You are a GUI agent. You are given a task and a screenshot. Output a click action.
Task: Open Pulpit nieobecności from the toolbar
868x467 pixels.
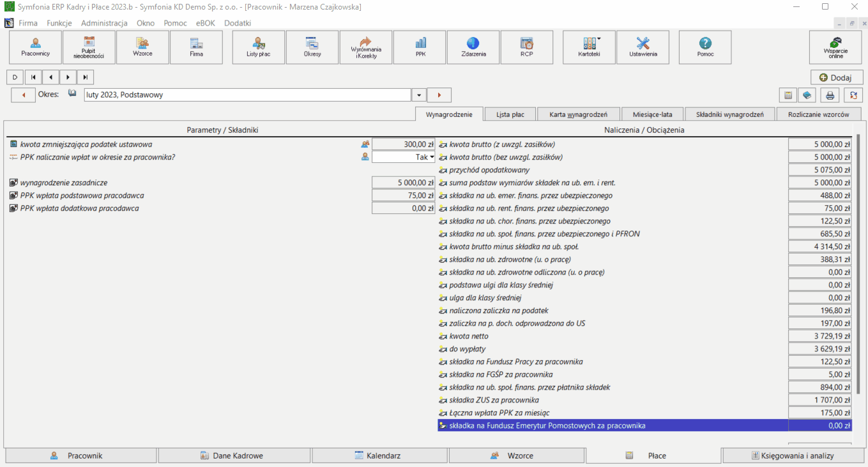(89, 47)
